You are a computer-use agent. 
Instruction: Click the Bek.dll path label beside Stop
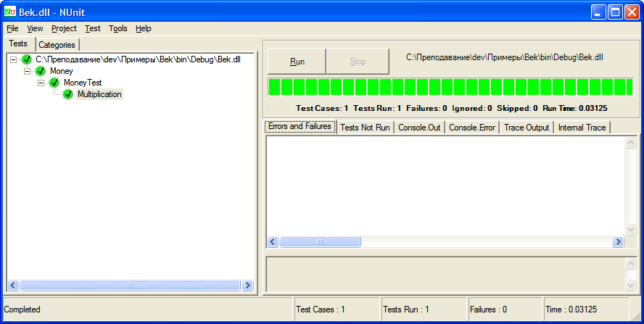[x=504, y=57]
